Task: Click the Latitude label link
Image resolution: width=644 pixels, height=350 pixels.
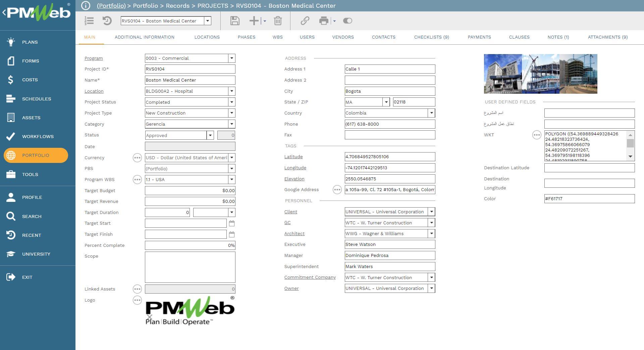Action: click(x=293, y=157)
